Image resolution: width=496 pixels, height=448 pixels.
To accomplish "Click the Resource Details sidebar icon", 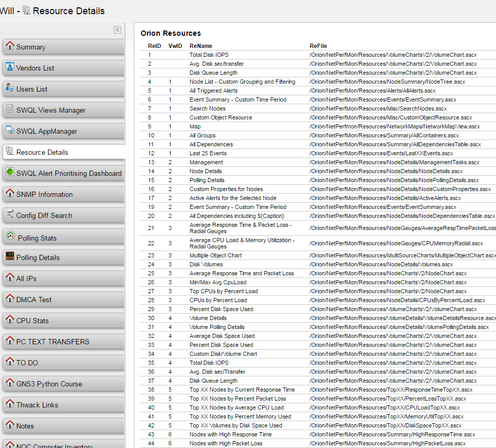I will (10, 151).
